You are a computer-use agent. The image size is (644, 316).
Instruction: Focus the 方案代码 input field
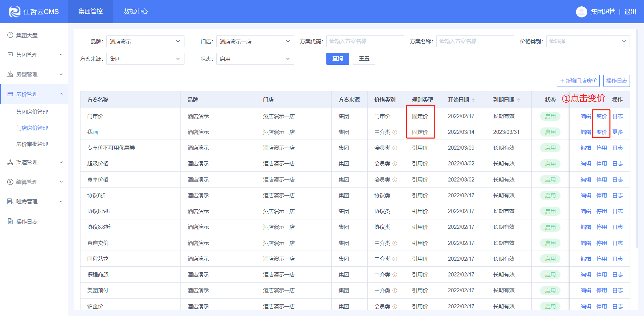[x=365, y=41]
